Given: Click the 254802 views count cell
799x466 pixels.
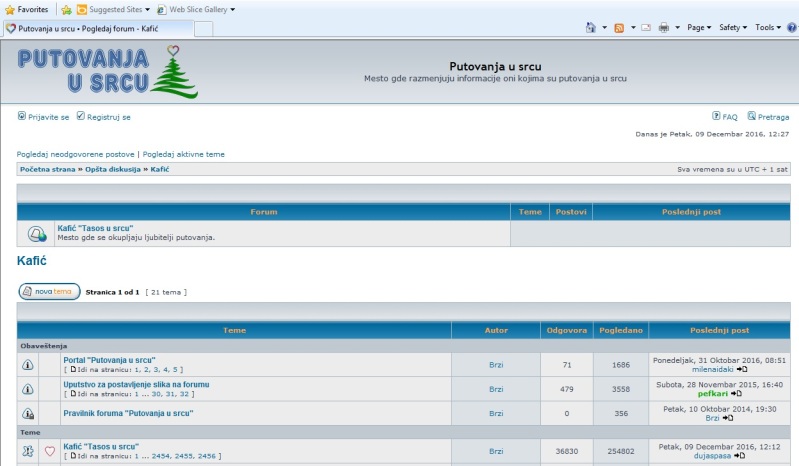Looking at the screenshot, I should [x=621, y=451].
